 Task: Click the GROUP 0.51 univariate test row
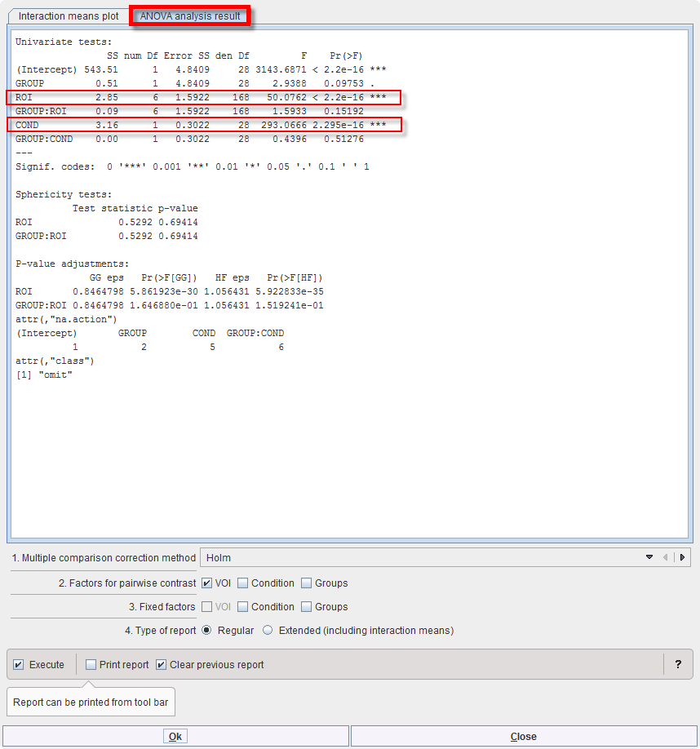click(x=195, y=83)
